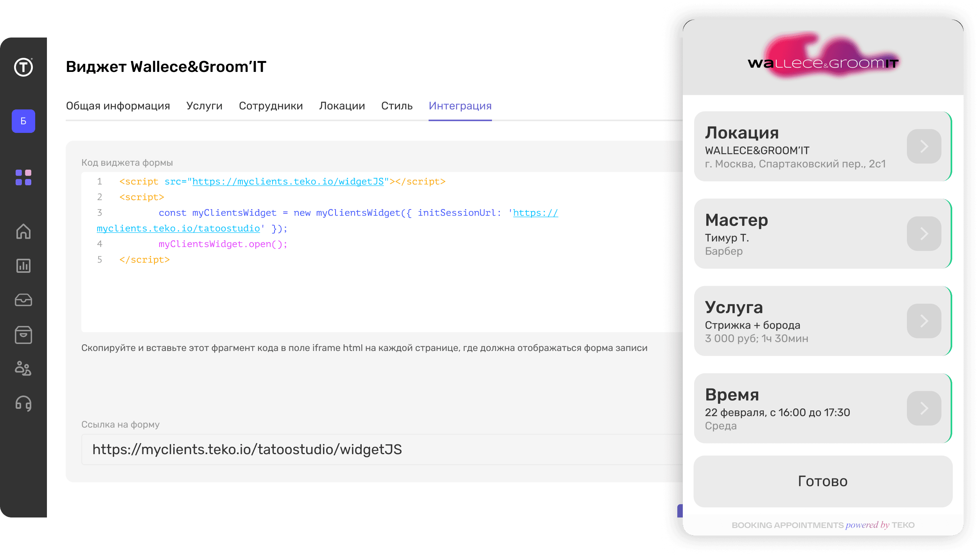This screenshot has height=555, width=980.
Task: Go to the home icon in the sidebar
Action: 23,231
